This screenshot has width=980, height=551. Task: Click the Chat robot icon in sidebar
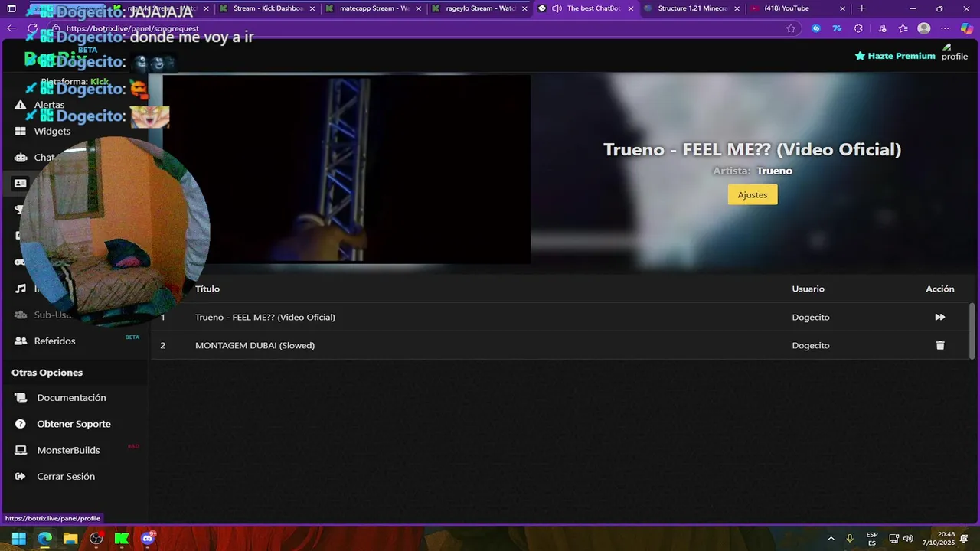tap(21, 158)
